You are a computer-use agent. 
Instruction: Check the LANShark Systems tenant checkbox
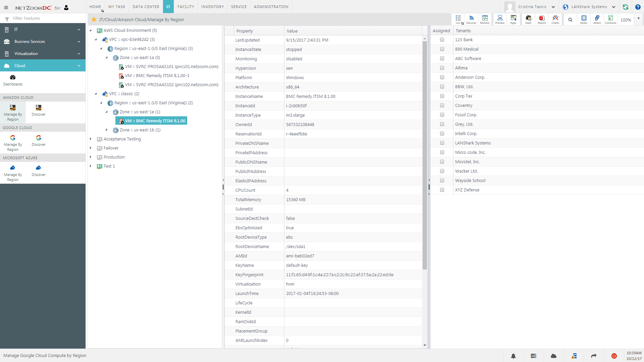pos(442,143)
